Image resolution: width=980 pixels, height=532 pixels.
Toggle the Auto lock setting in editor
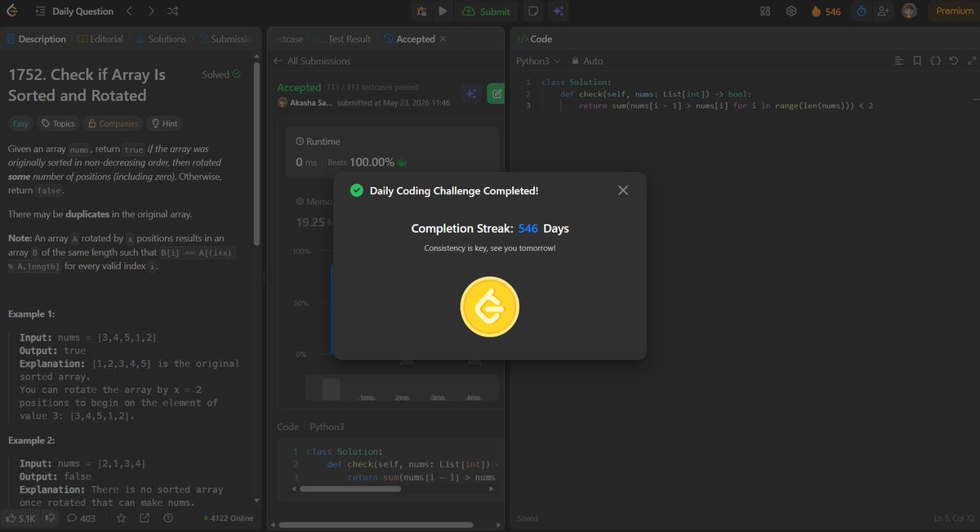coord(587,61)
